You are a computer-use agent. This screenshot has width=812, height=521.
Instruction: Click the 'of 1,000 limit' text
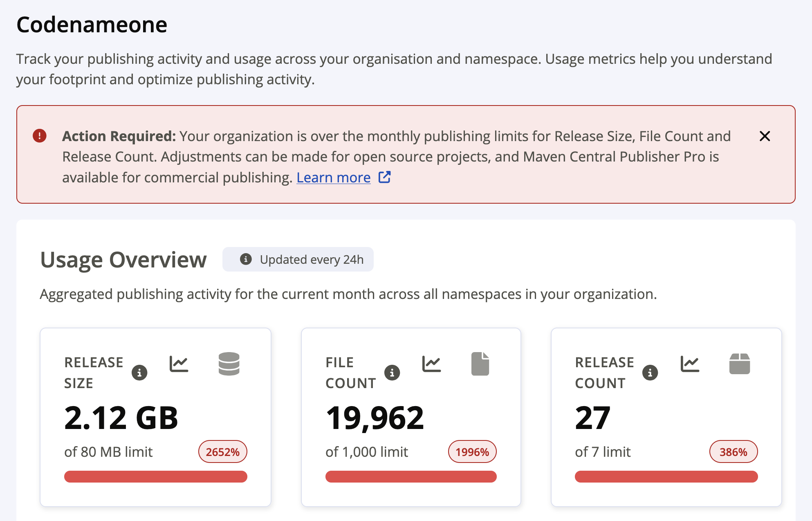tap(367, 452)
